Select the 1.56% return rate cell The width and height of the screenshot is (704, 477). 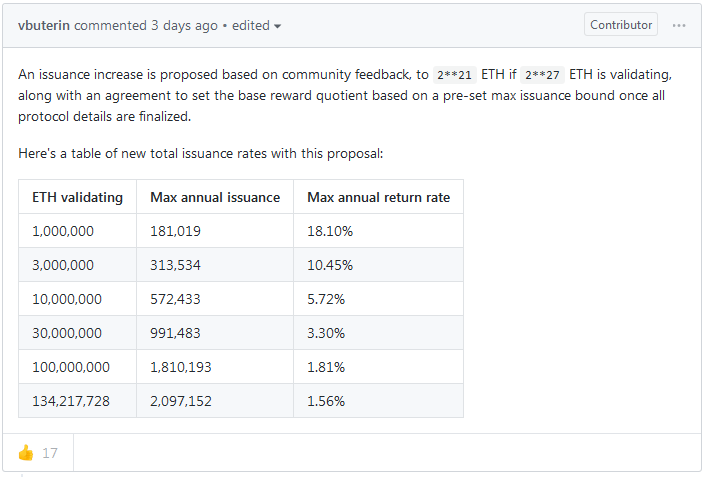coord(326,401)
